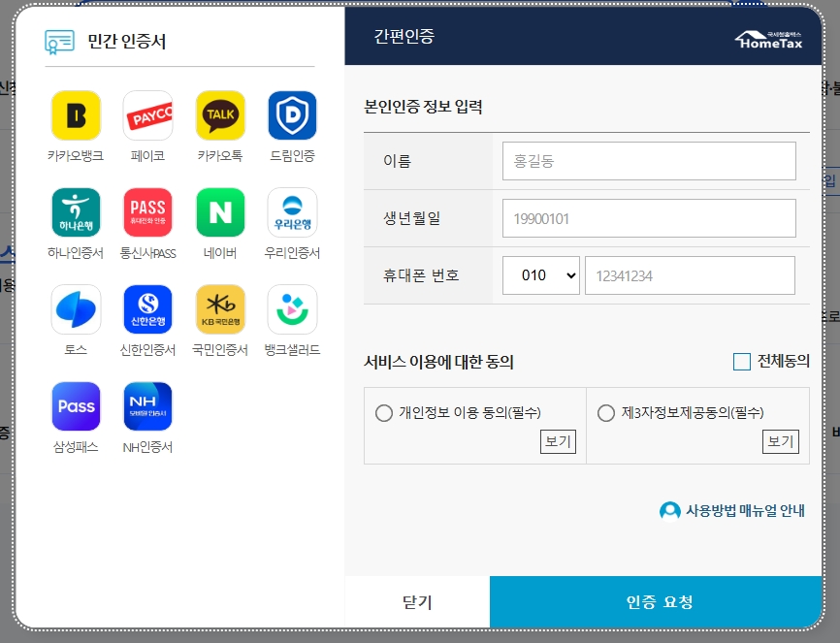This screenshot has height=643, width=840.
Task: Pick the Dream (드림인증) certificate icon
Action: point(293,115)
